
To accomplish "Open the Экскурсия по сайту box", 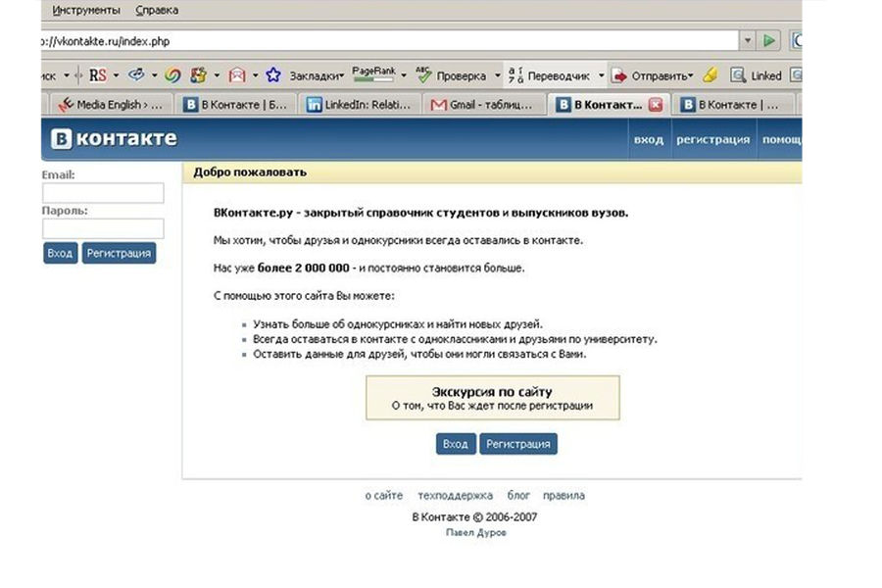I will [x=493, y=398].
